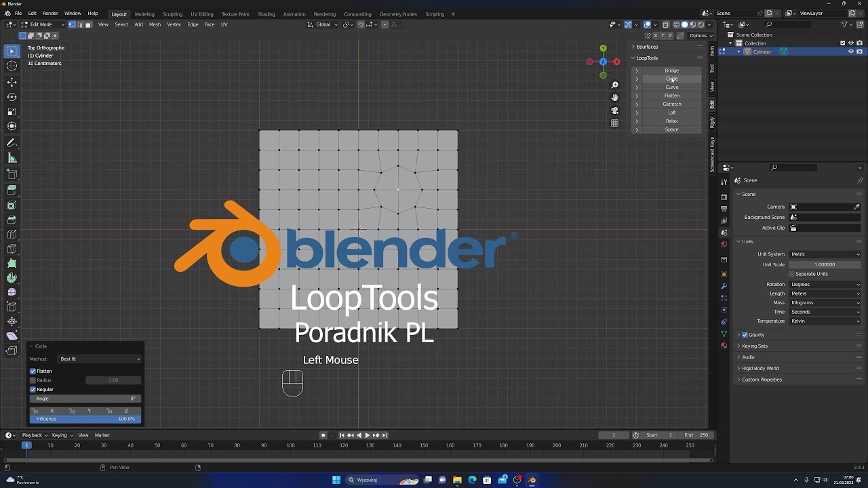This screenshot has width=868, height=488.
Task: Select the Rip Region tool
Action: coord(12,351)
